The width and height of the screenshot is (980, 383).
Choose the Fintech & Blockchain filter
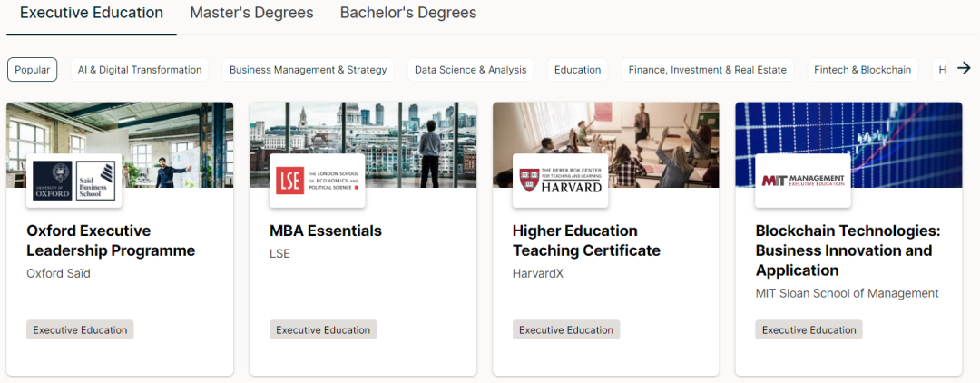coord(862,70)
